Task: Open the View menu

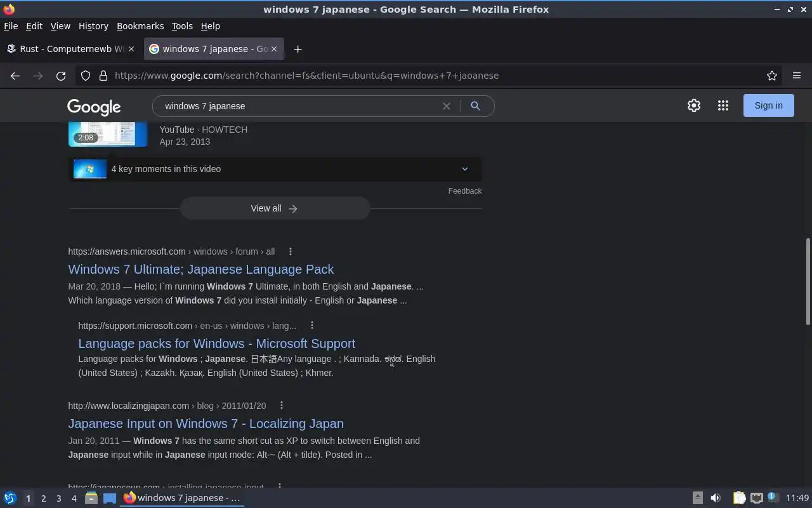Action: (60, 26)
